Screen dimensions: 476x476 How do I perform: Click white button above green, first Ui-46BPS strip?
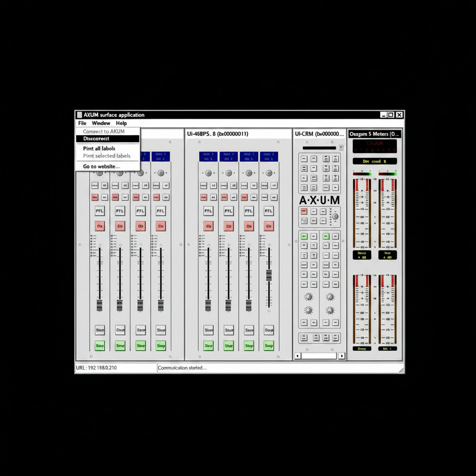point(208,330)
